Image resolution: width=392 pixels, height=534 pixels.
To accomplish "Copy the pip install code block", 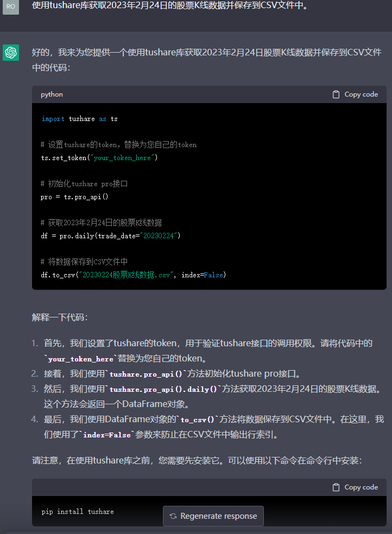I will click(x=355, y=487).
